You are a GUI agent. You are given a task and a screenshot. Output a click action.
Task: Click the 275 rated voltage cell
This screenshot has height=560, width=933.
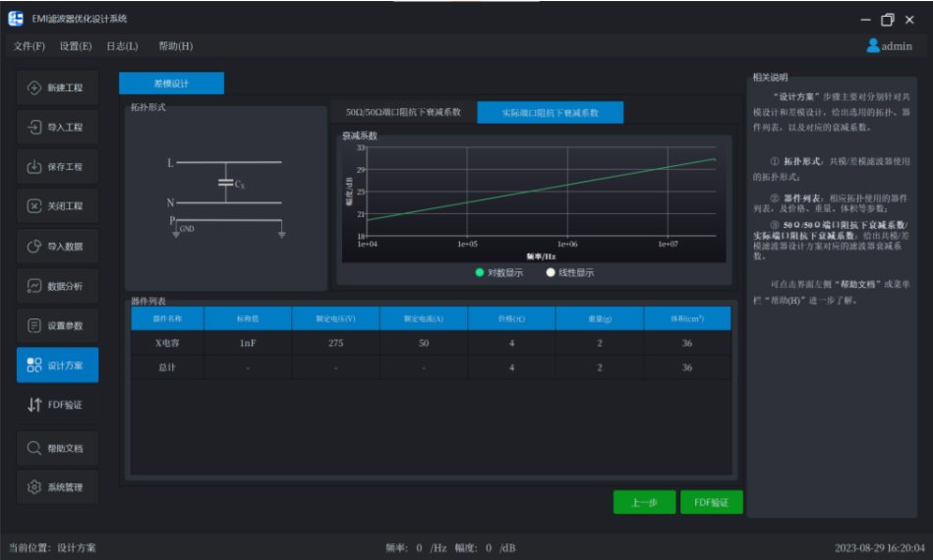click(x=335, y=343)
